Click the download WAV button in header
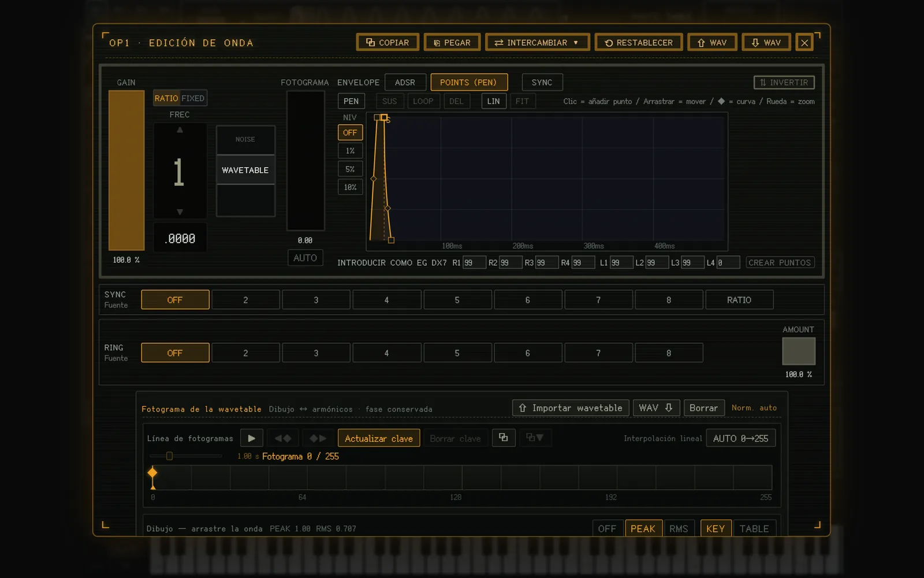The width and height of the screenshot is (924, 578). [x=766, y=42]
